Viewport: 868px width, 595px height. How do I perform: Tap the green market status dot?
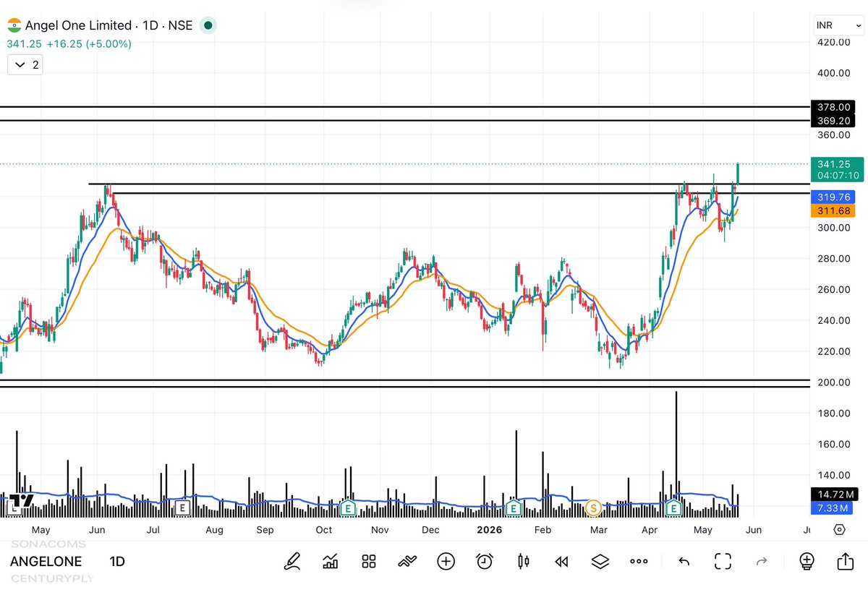click(208, 25)
